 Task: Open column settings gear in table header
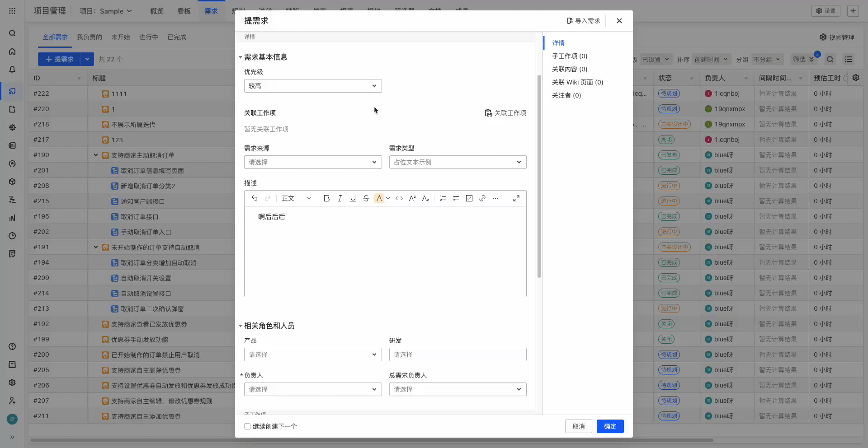coord(856,78)
